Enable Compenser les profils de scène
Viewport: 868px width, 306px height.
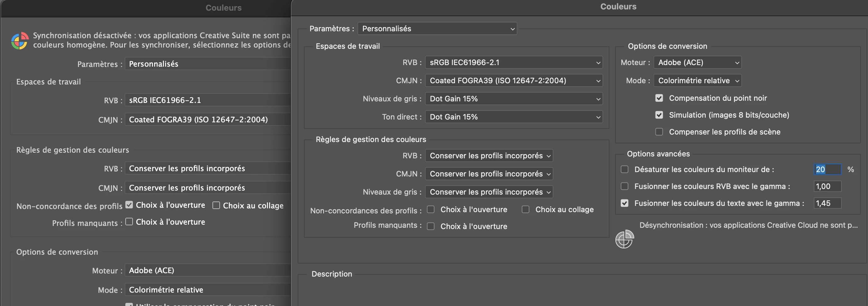[x=659, y=131]
